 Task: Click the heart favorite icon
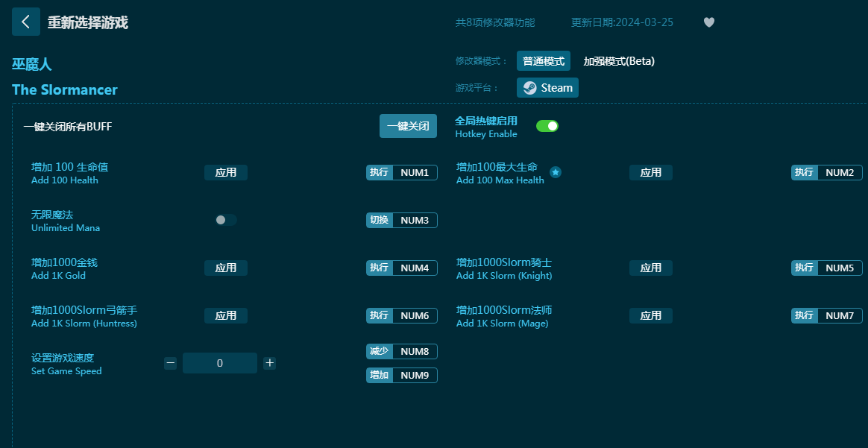pos(708,22)
